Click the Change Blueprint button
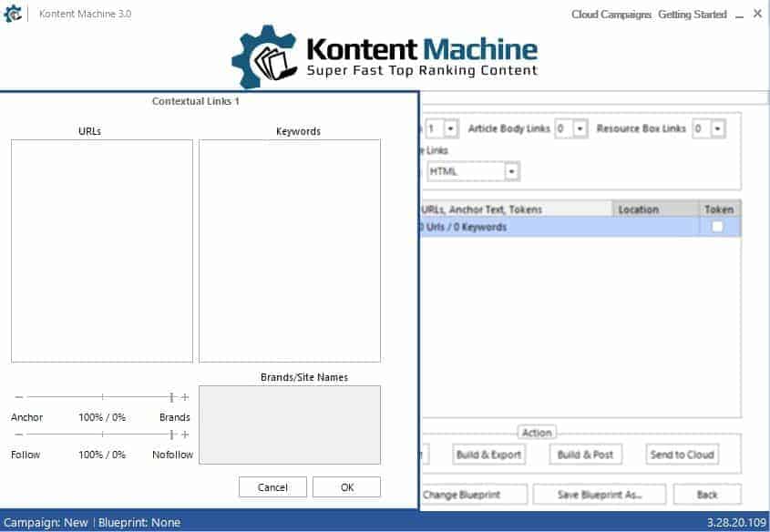Viewport: 770px width, 532px height. (x=474, y=495)
